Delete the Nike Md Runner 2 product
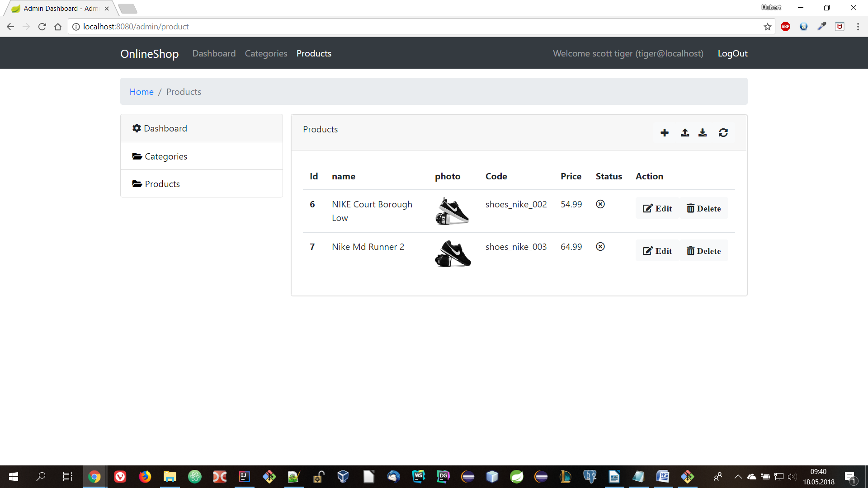The width and height of the screenshot is (868, 488). coord(703,251)
